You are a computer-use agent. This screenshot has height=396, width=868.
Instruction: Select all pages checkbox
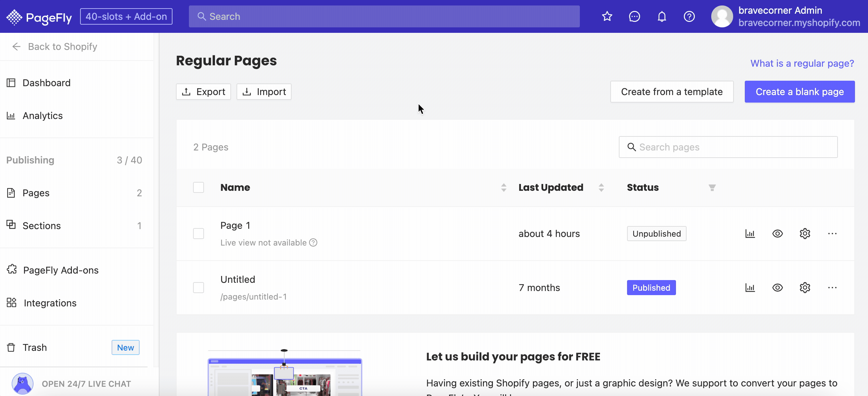(199, 187)
